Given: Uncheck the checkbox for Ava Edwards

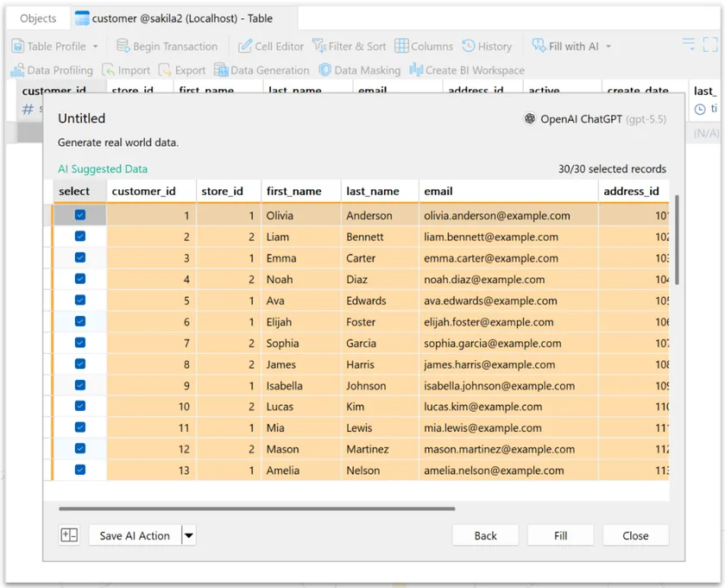Looking at the screenshot, I should pos(80,300).
